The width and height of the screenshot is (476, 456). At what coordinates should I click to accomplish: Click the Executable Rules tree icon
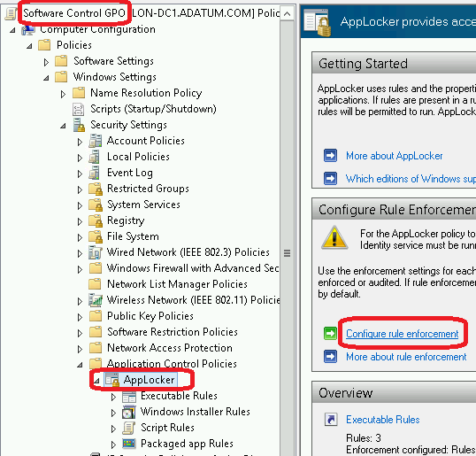(129, 396)
